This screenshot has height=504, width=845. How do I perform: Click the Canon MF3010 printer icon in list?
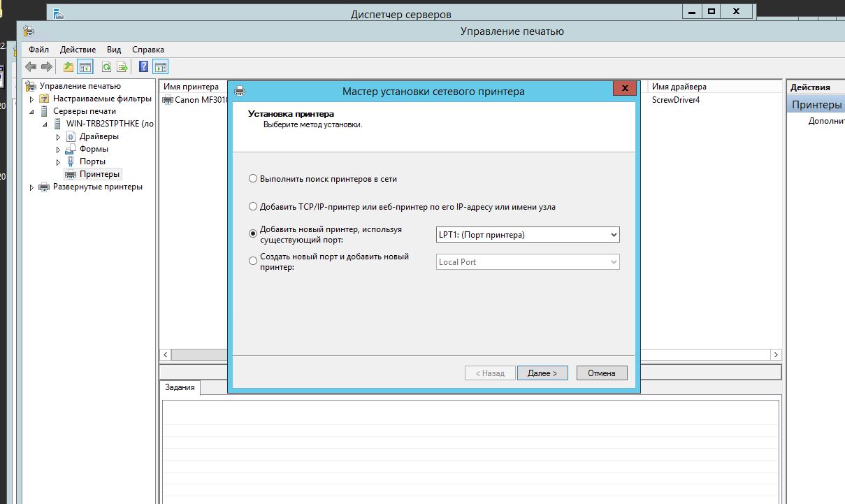[x=168, y=100]
